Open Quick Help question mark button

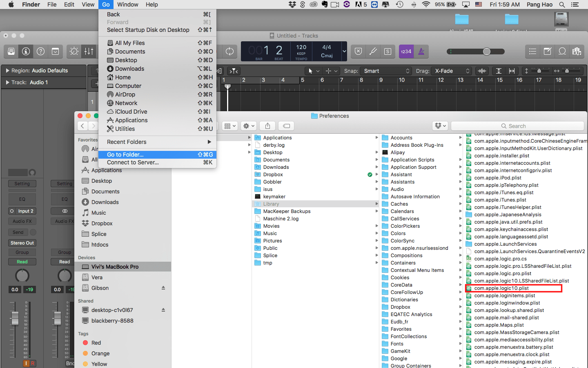pos(41,52)
